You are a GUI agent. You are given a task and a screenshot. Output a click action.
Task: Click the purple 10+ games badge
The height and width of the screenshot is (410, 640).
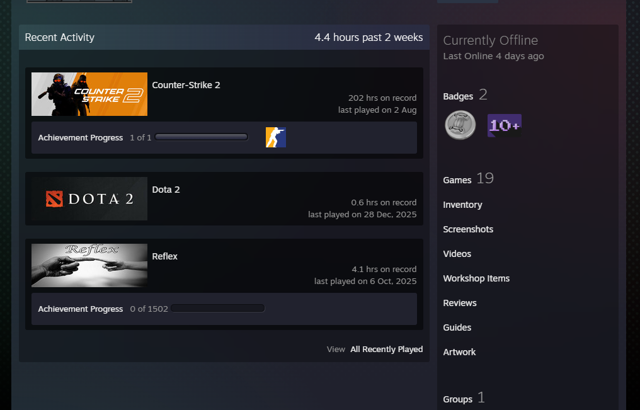[x=504, y=125]
